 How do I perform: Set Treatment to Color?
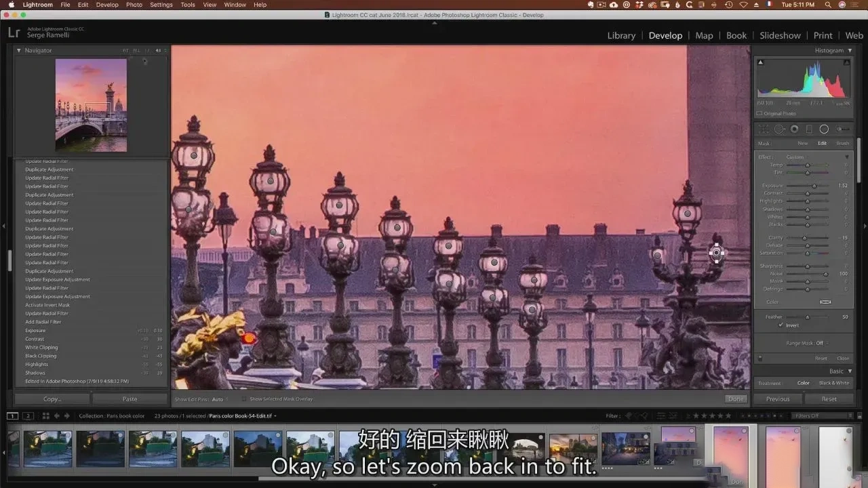804,383
